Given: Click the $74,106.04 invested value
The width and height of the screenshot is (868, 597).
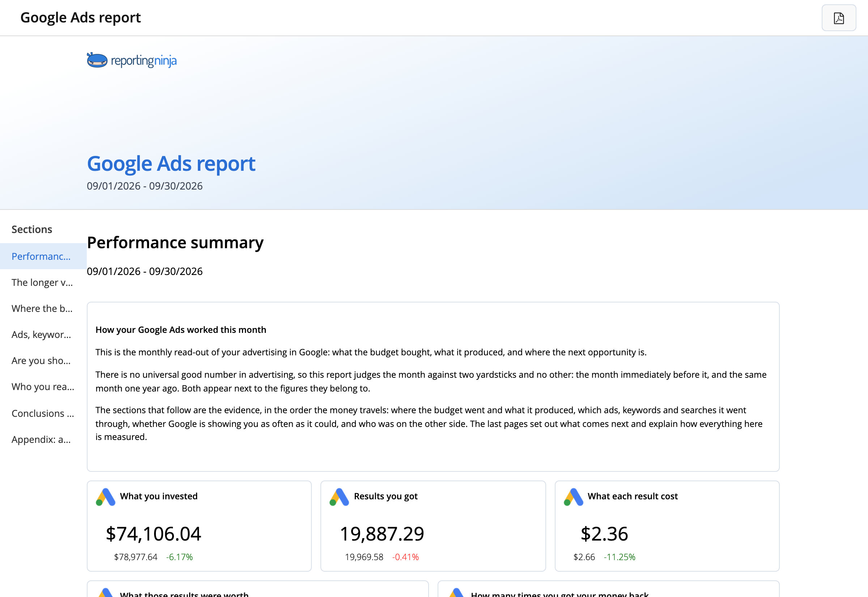Looking at the screenshot, I should click(153, 534).
